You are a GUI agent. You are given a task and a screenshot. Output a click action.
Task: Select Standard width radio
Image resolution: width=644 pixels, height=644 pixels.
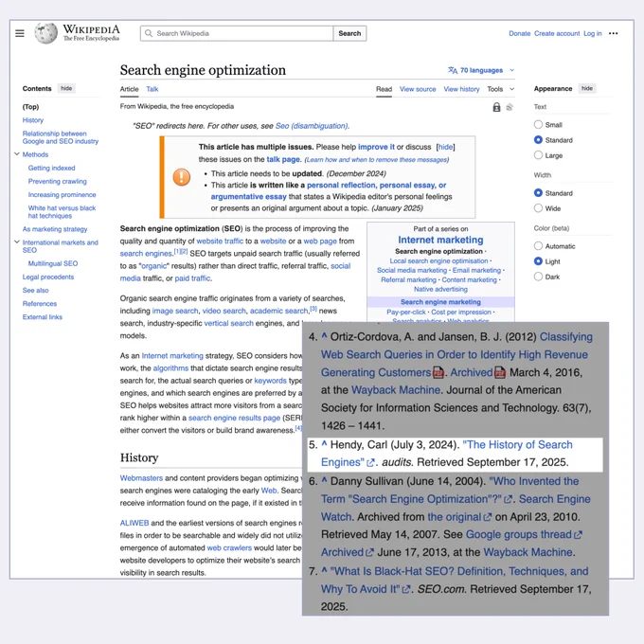click(538, 193)
